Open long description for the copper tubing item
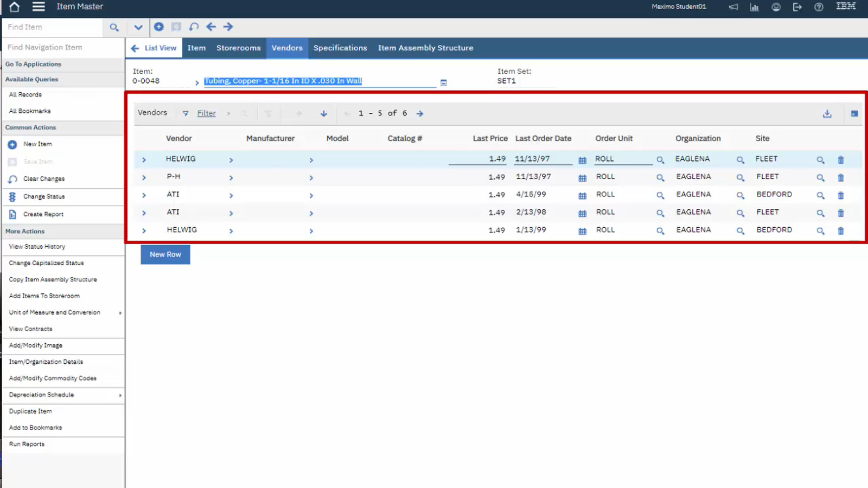868x488 pixels. 443,82
